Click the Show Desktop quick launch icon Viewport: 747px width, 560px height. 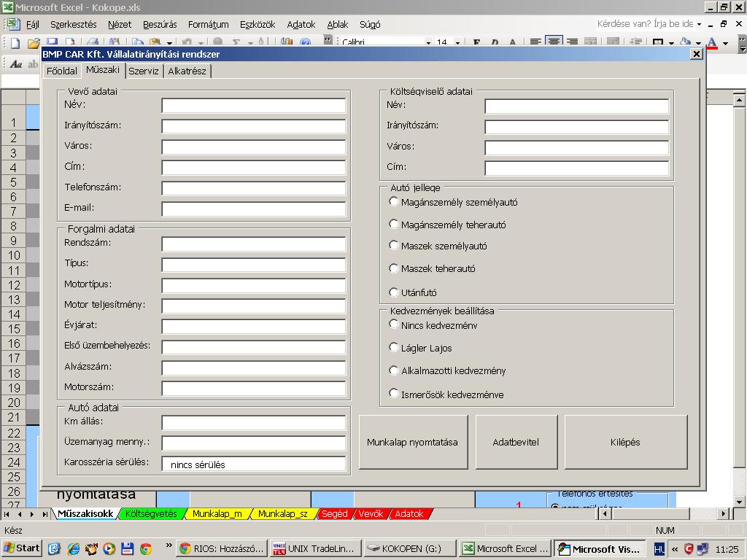[x=54, y=548]
